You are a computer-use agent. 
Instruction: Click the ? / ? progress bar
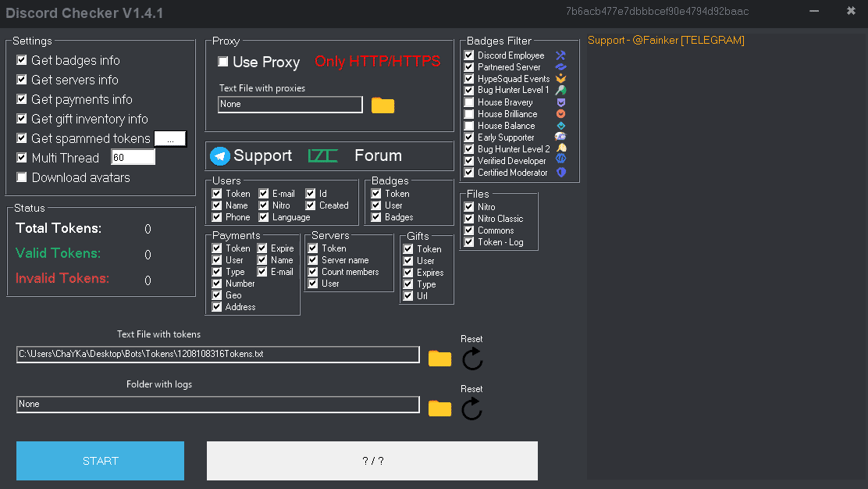(372, 461)
